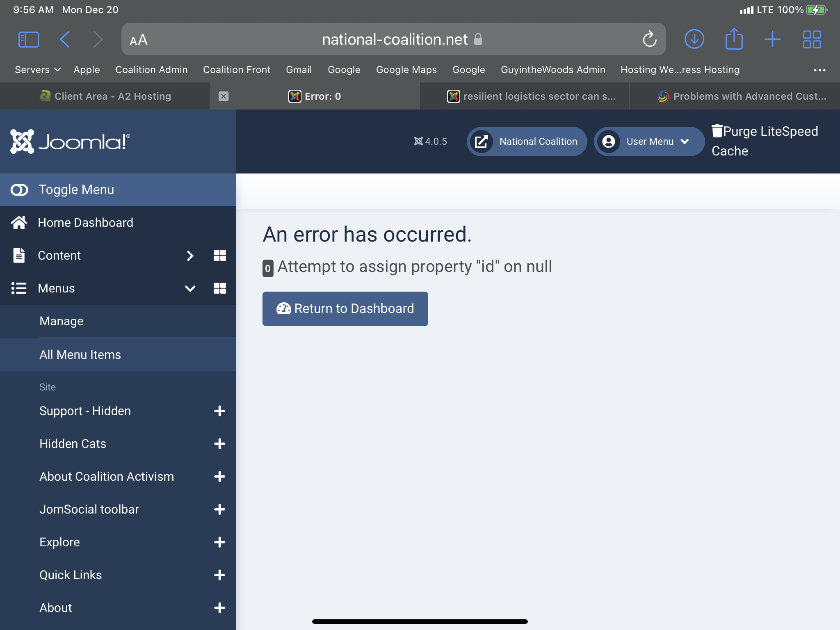This screenshot has width=840, height=630.
Task: Open the Menus dashboard grid icon
Action: pos(220,288)
